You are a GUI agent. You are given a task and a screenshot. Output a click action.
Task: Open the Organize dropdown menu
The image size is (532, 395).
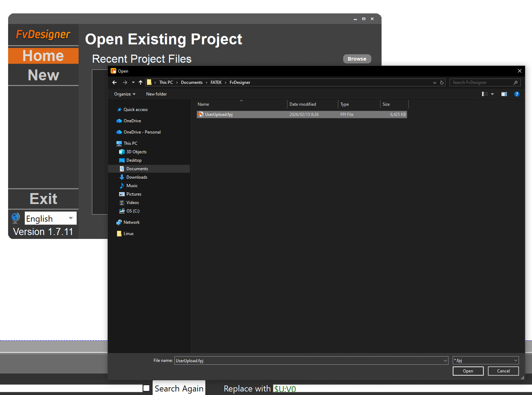124,94
